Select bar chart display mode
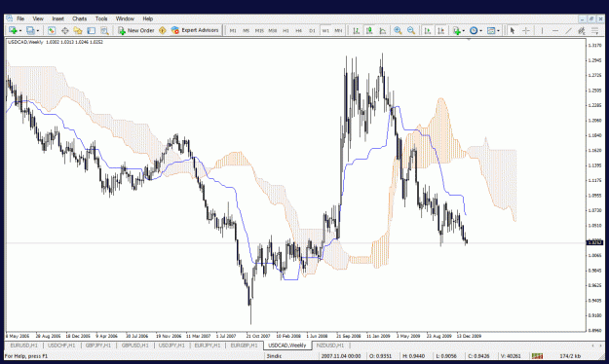The height and width of the screenshot is (364, 609). coord(357,30)
